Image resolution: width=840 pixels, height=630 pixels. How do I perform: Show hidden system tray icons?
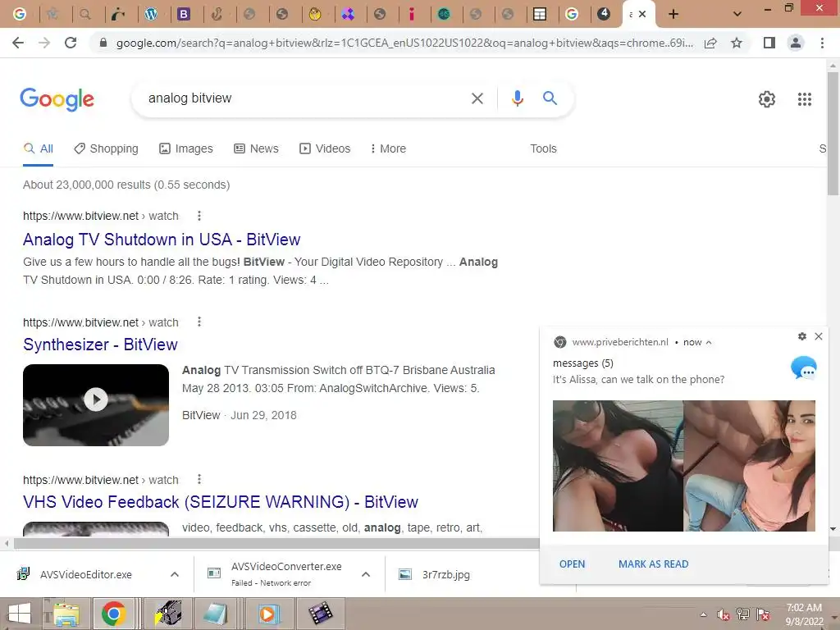tap(703, 615)
